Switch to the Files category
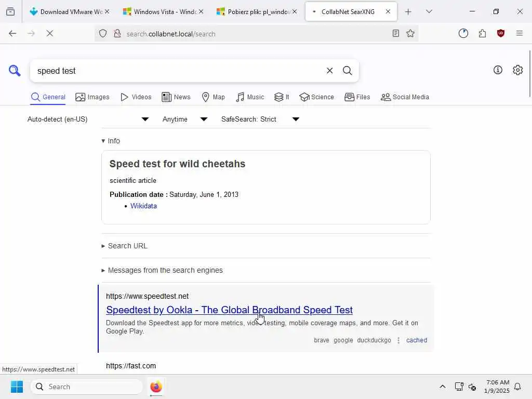The height and width of the screenshot is (399, 532). [x=357, y=97]
